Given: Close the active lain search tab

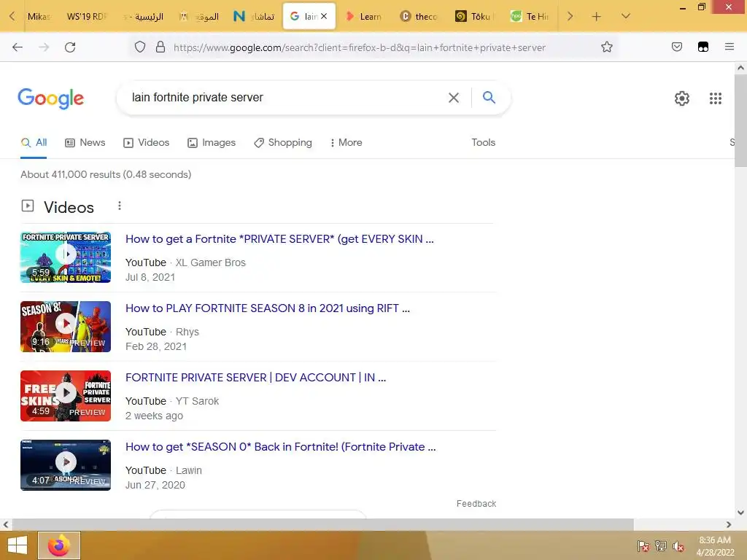Looking at the screenshot, I should point(324,16).
